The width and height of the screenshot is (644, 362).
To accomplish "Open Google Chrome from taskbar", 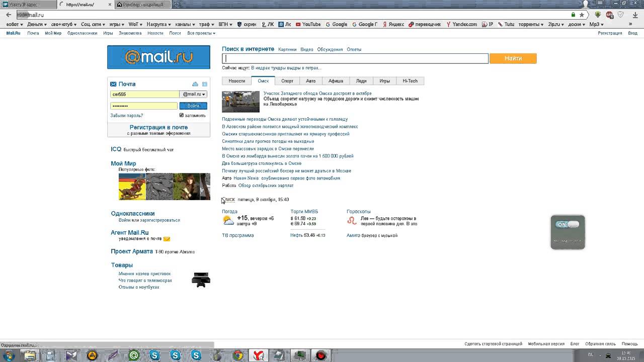I will [238, 355].
